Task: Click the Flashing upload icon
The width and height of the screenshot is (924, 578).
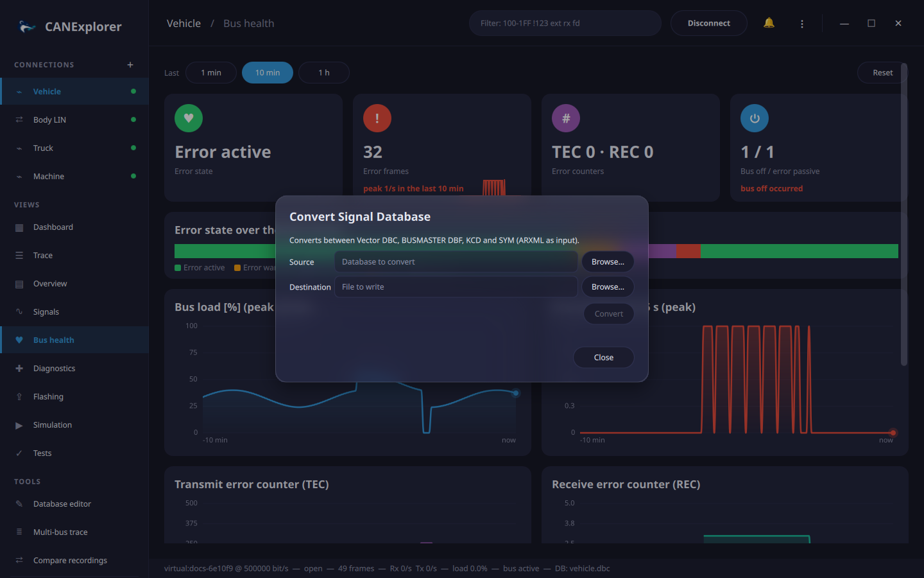Action: tap(19, 397)
